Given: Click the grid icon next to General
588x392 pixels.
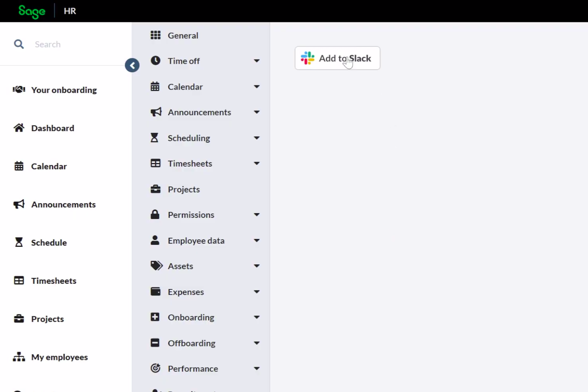Looking at the screenshot, I should pos(155,35).
